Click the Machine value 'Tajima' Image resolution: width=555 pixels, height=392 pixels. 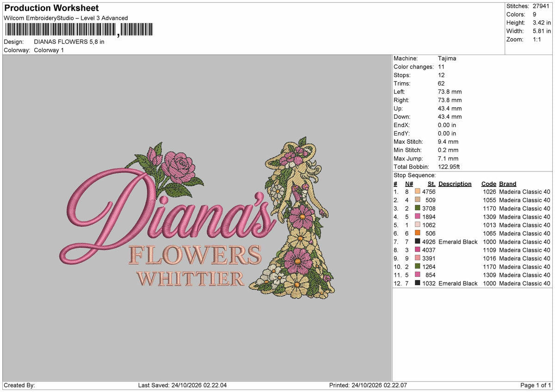click(x=447, y=59)
